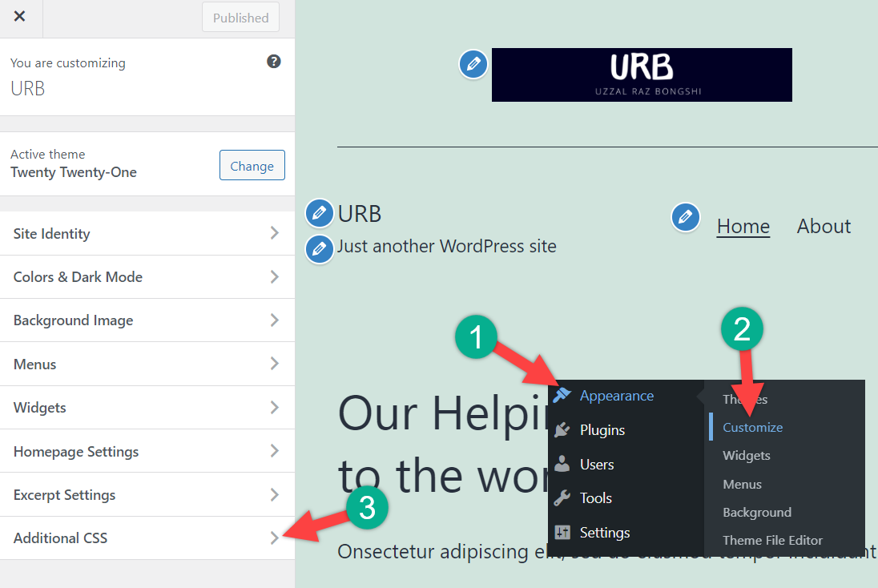Open the Homepage Settings section
The width and height of the screenshot is (878, 588).
click(147, 452)
